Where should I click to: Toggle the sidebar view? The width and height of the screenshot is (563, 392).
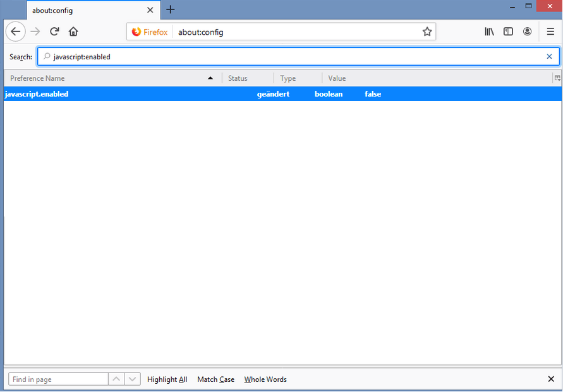(x=508, y=31)
